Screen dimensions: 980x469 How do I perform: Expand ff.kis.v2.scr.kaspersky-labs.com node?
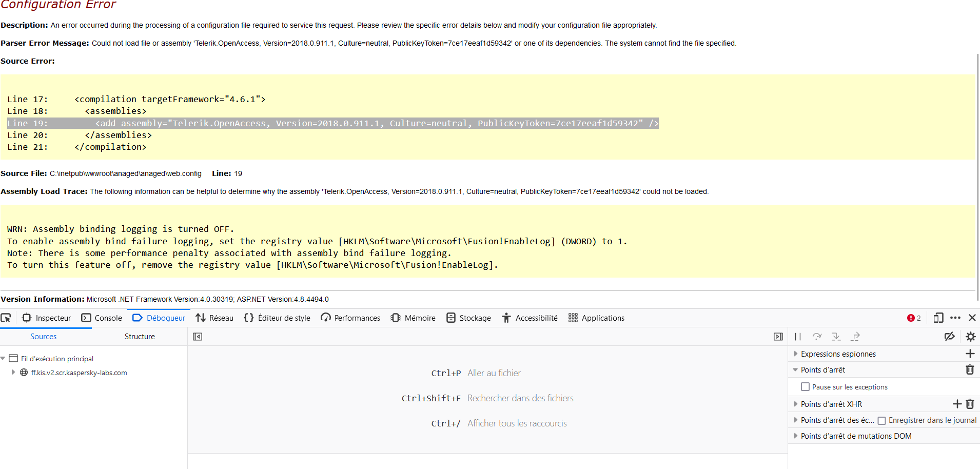13,373
